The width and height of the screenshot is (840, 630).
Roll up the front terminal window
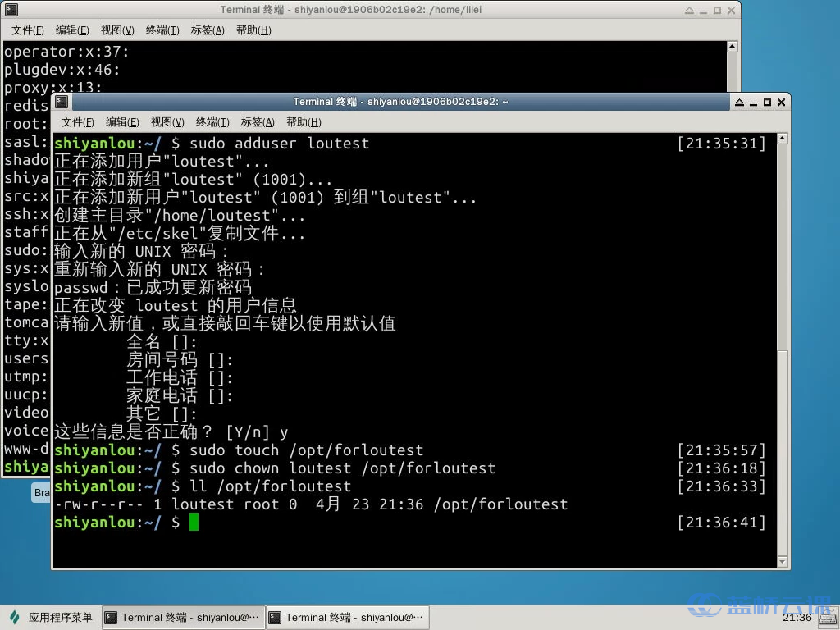740,102
